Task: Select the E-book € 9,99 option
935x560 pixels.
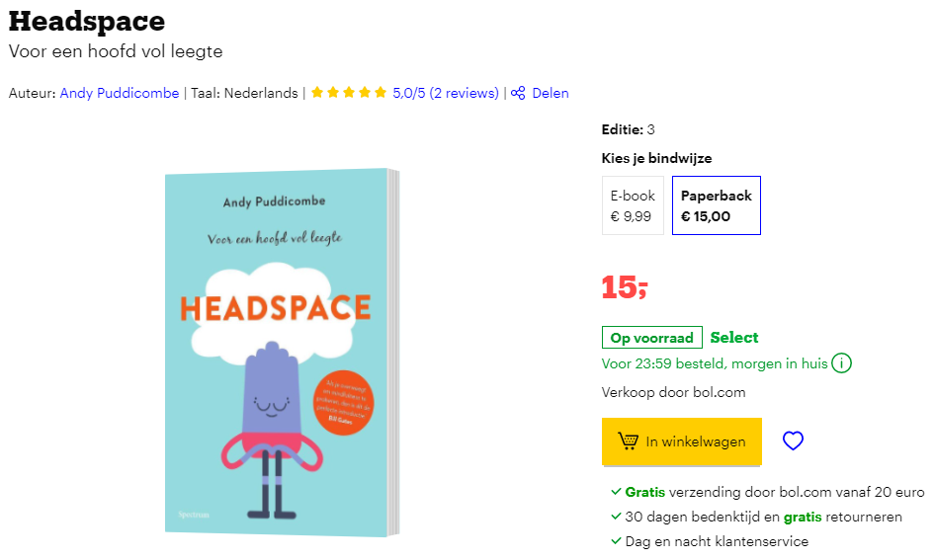Action: click(633, 205)
